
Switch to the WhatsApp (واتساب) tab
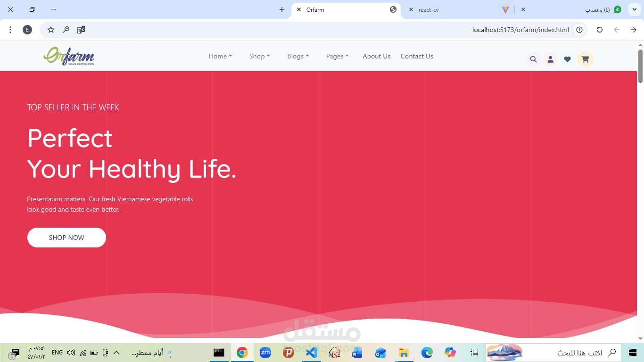point(571,9)
